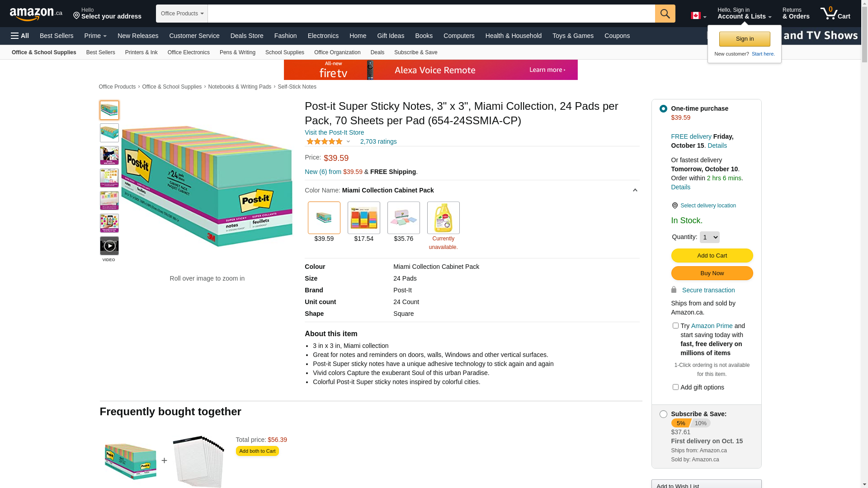Click the select your address location icon
868x488 pixels.
click(x=76, y=16)
